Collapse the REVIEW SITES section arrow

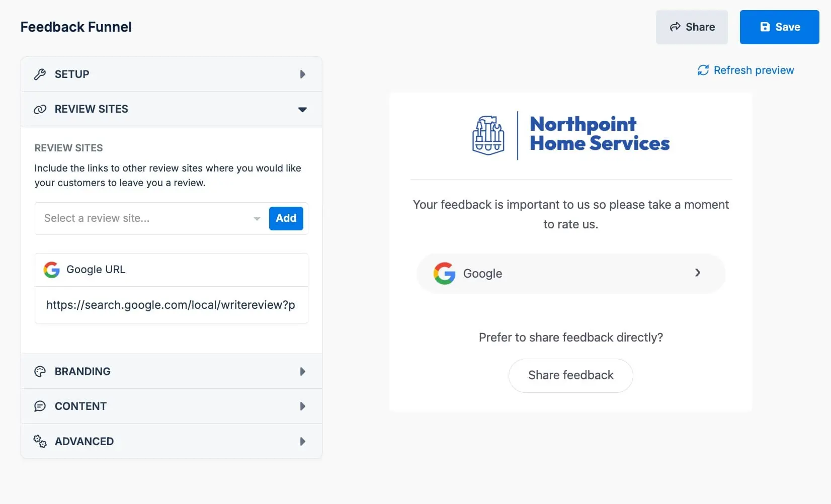pyautogui.click(x=302, y=110)
